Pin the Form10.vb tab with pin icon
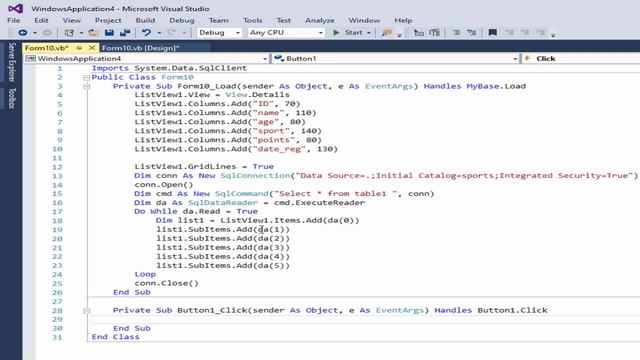The image size is (640, 360). [80, 48]
